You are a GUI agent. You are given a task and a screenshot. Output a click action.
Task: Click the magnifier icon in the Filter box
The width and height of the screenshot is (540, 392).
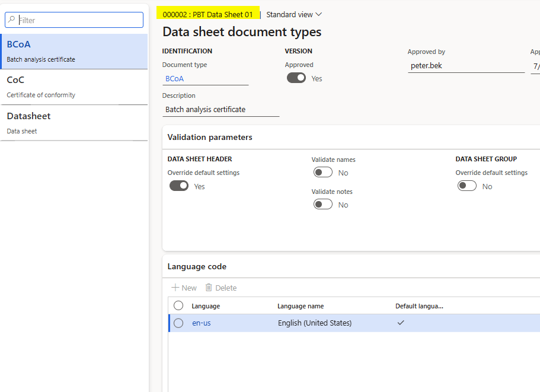click(x=12, y=20)
